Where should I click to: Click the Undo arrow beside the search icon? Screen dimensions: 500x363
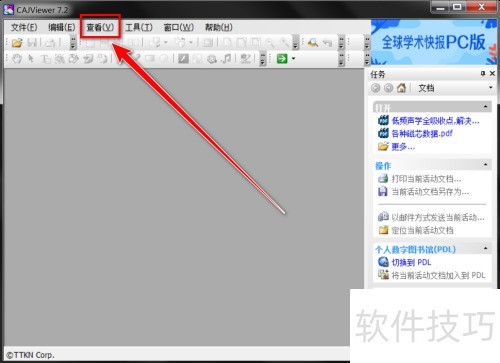coord(327,43)
